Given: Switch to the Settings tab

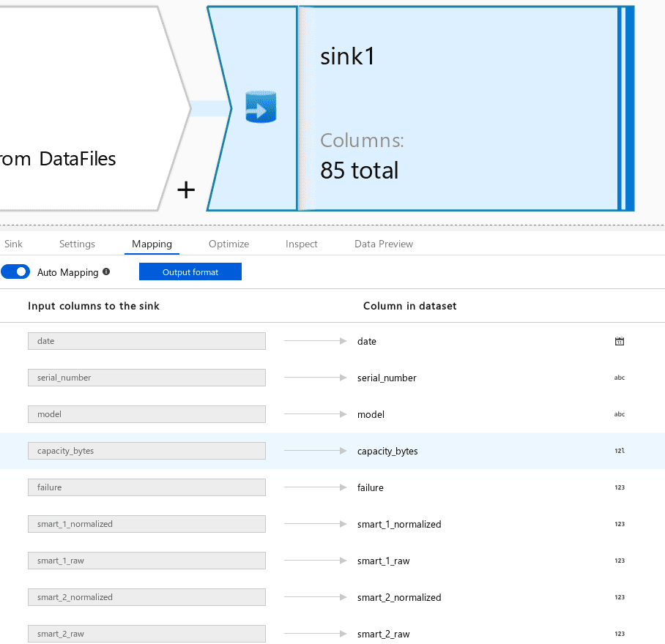Looking at the screenshot, I should (x=77, y=244).
